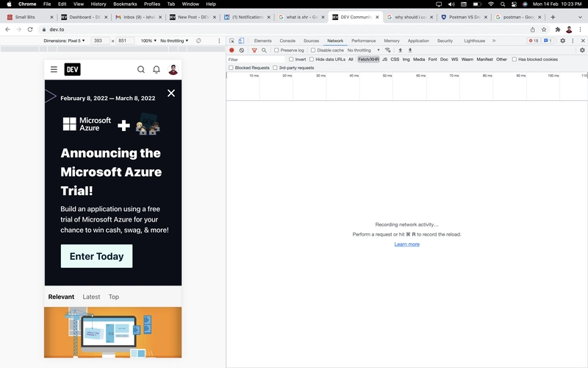Open the search magnifier on DEV page

pos(141,69)
